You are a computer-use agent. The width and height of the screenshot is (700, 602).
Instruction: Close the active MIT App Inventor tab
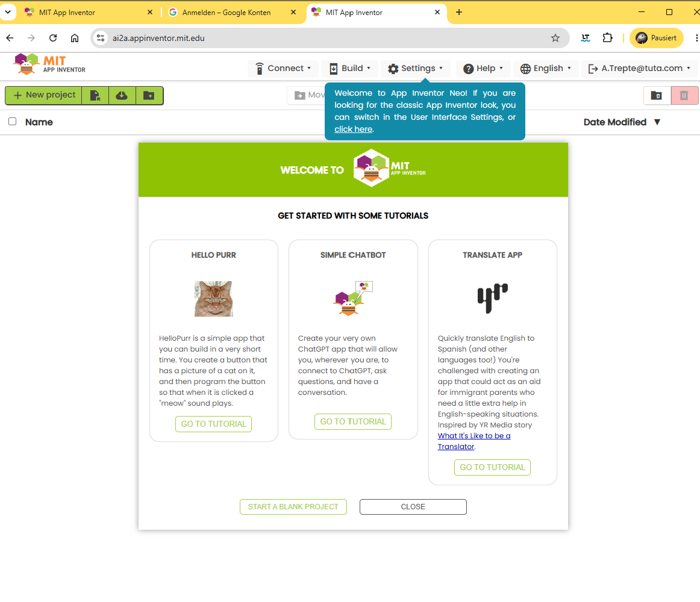[x=437, y=13]
